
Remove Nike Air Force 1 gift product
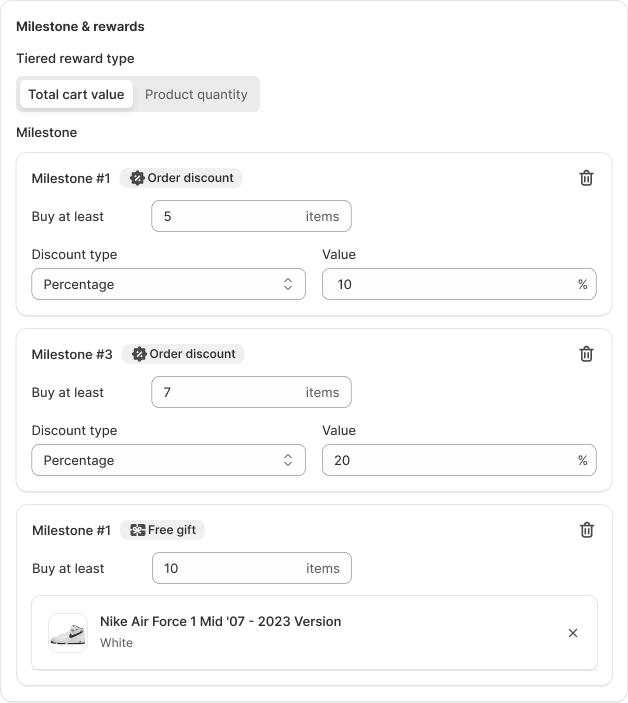point(573,633)
